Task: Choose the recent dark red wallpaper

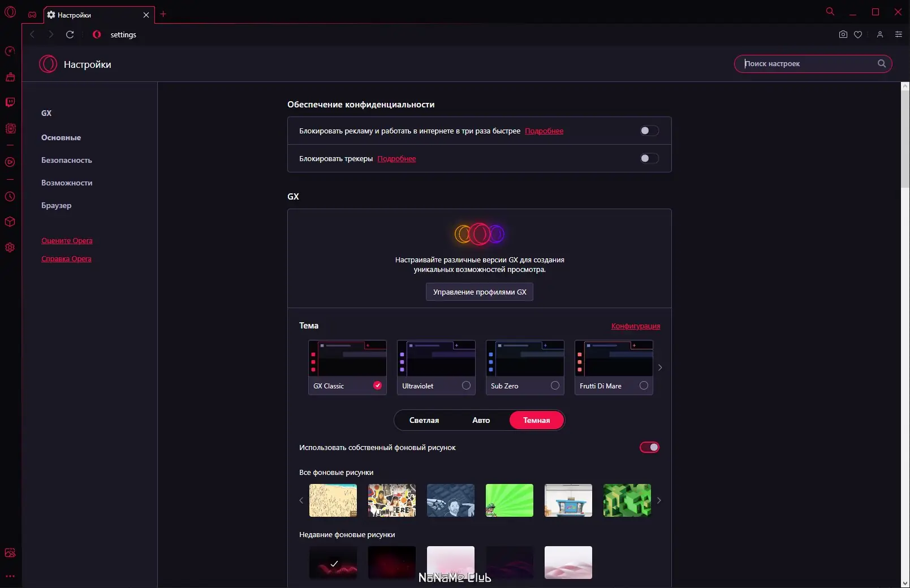Action: (392, 563)
